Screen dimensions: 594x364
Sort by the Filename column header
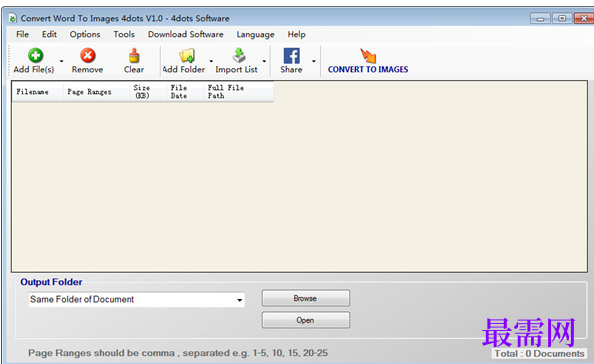point(38,92)
